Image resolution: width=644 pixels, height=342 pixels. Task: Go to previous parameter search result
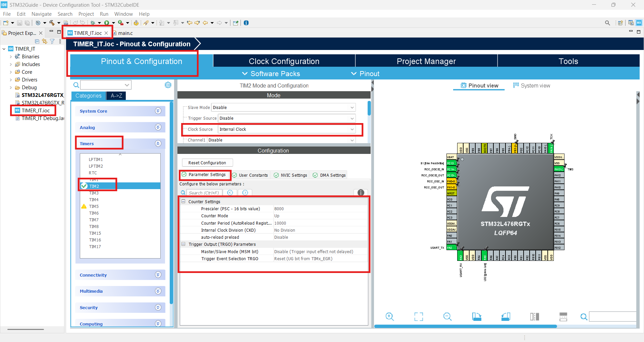[230, 192]
